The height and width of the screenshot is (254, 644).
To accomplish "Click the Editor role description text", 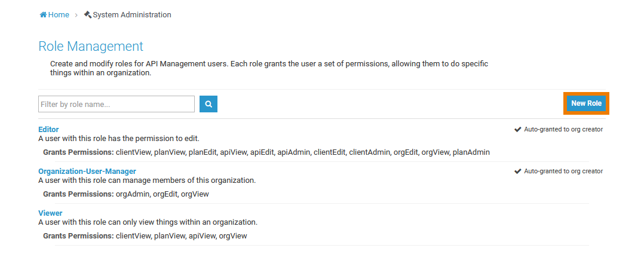I will coord(118,138).
